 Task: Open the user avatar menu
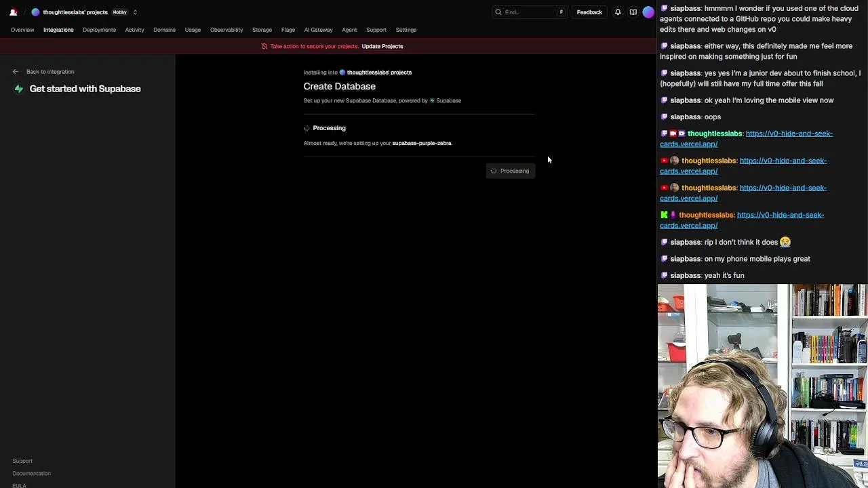[648, 12]
